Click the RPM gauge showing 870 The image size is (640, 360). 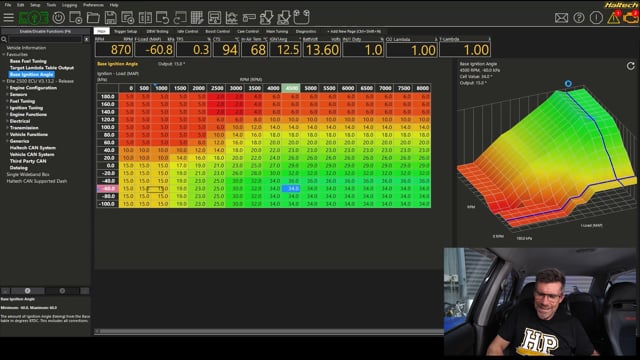[x=114, y=50]
